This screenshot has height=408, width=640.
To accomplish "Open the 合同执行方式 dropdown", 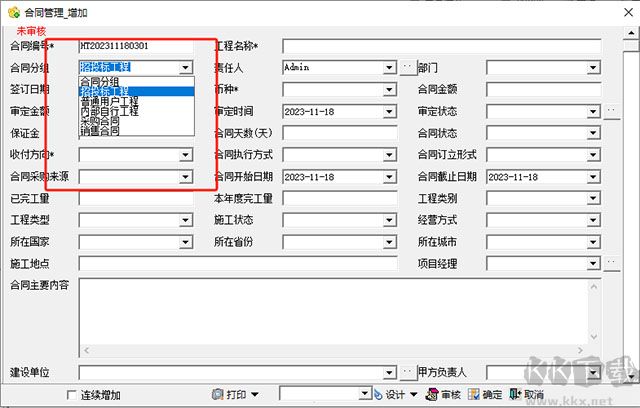I will (390, 155).
